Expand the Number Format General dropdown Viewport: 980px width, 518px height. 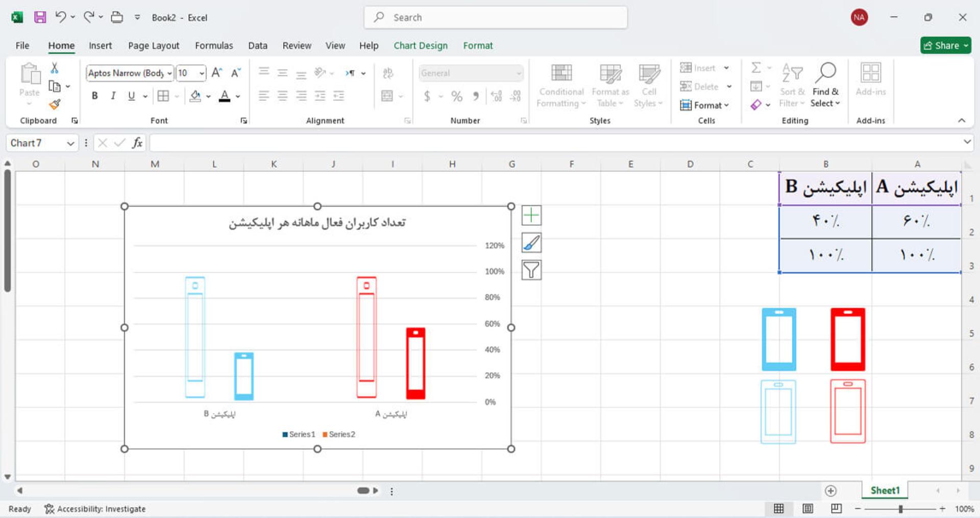coord(519,73)
